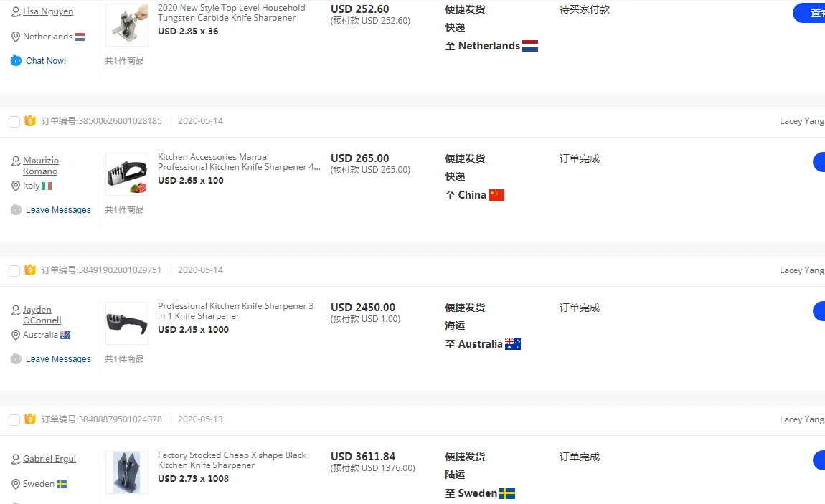
Task: Open buyer profile Lisa Nguyen
Action: tap(48, 11)
